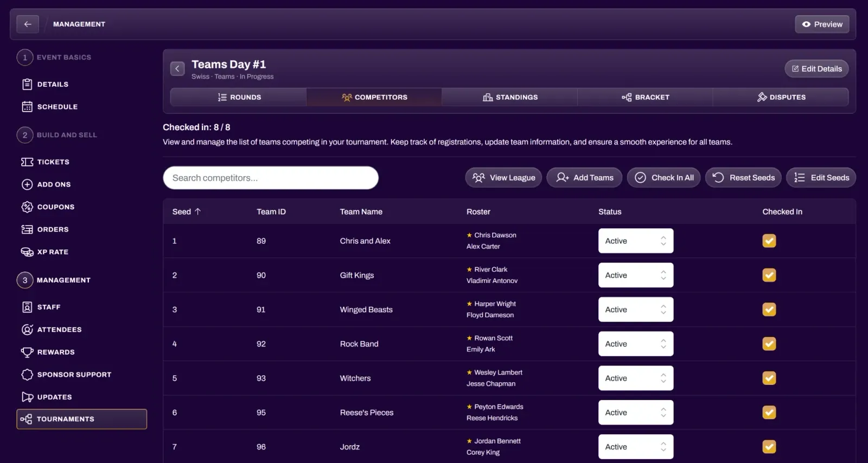Toggle Winged Beasts checked-in checkbox
The width and height of the screenshot is (868, 463).
769,310
